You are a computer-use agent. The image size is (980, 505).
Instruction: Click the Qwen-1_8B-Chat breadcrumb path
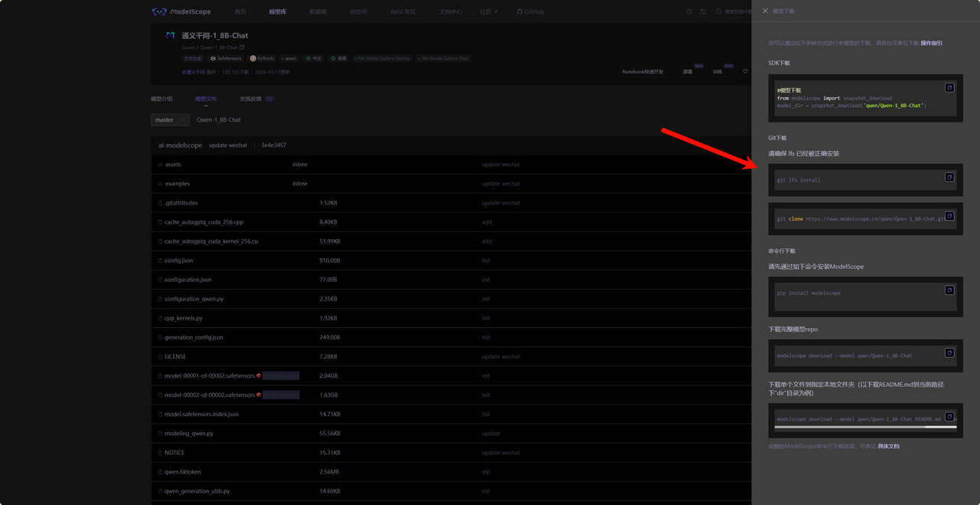(x=219, y=120)
